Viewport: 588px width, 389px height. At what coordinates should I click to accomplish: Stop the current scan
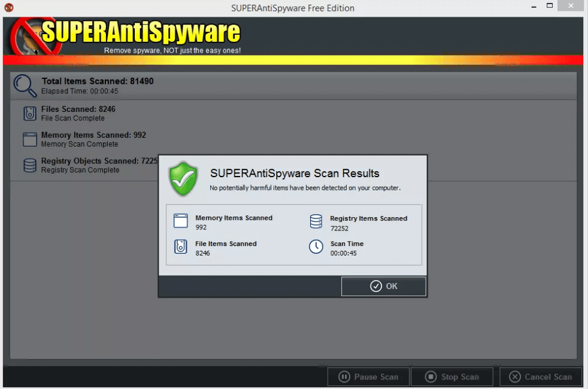coord(452,376)
